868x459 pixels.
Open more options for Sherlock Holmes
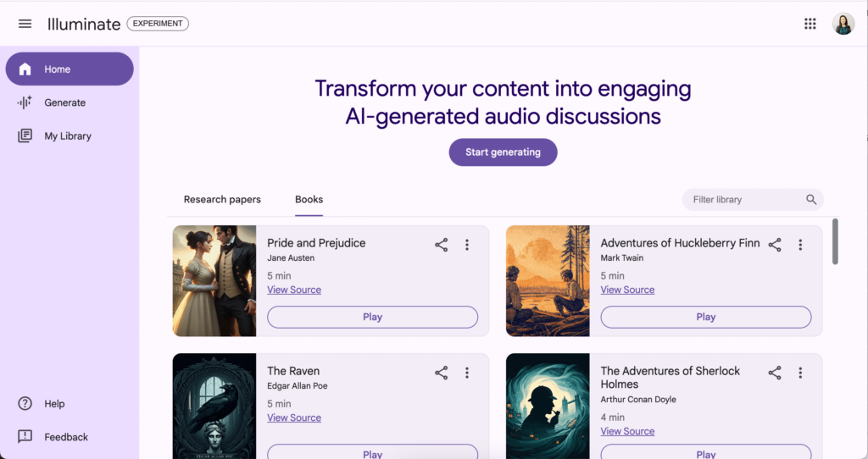[800, 373]
